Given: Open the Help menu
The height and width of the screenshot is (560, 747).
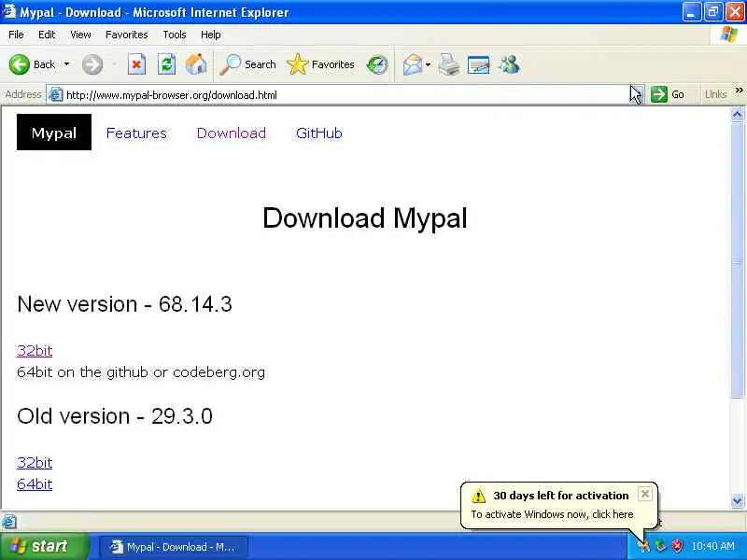Looking at the screenshot, I should coord(211,35).
